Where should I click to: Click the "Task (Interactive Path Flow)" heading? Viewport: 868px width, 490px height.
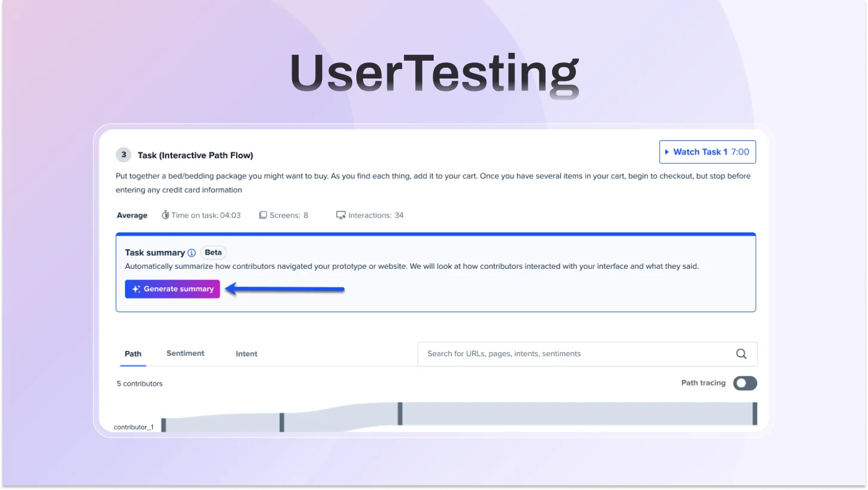[196, 155]
